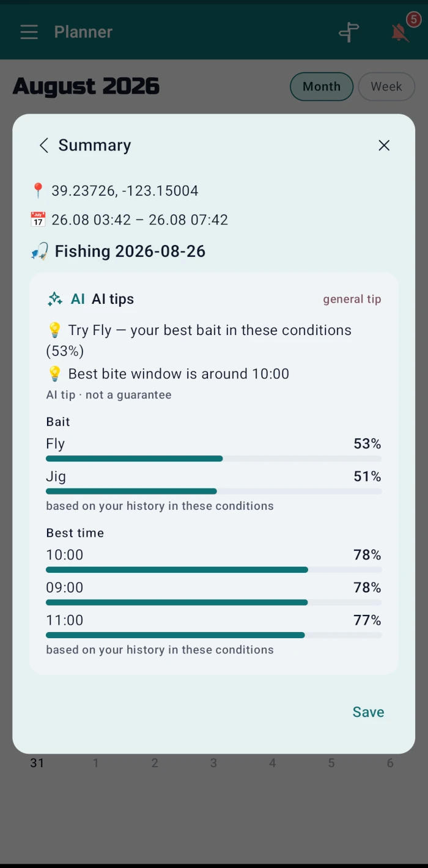Image resolution: width=428 pixels, height=868 pixels.
Task: Tap the Fishing 2026-08-26 title
Action: click(130, 251)
